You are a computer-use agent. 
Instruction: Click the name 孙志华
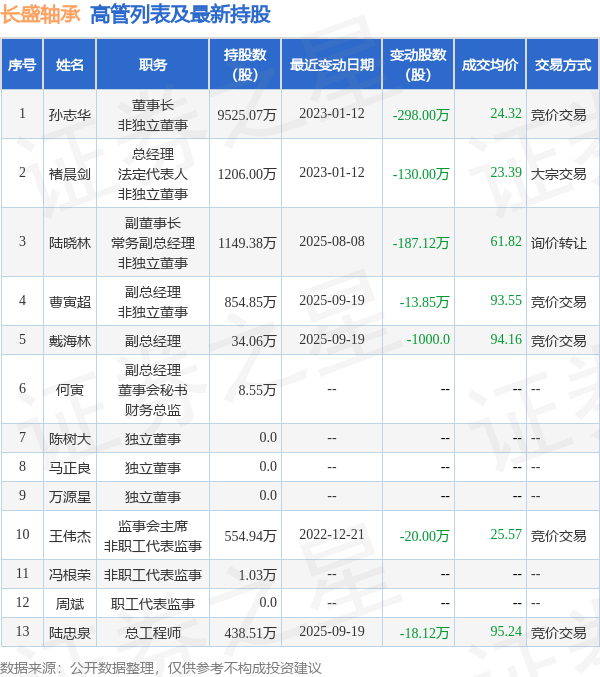(x=69, y=115)
